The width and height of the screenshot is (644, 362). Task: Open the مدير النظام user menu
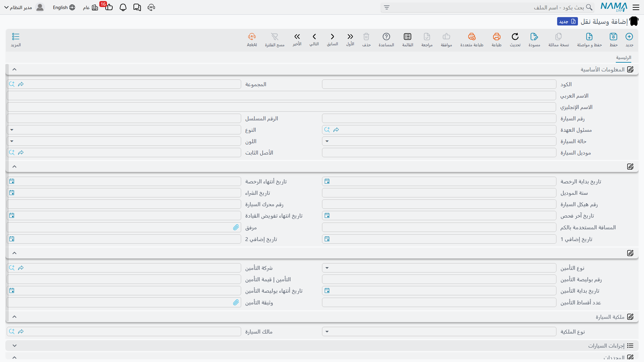(24, 7)
